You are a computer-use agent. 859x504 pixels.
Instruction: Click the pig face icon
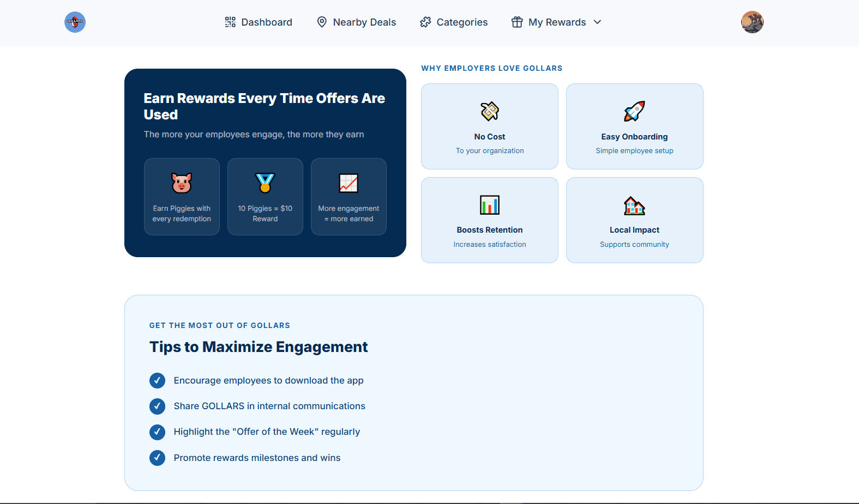click(x=182, y=183)
